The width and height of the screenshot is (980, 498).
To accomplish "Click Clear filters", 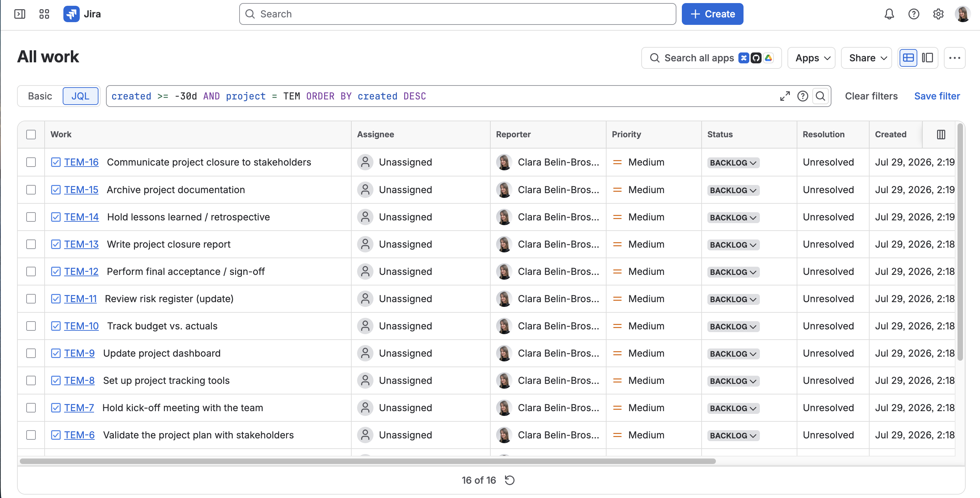I will pyautogui.click(x=871, y=96).
